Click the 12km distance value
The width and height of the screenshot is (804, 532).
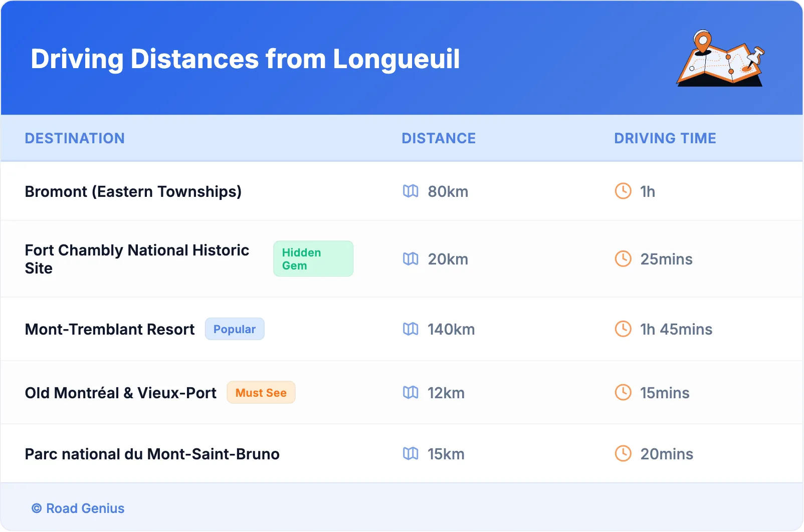click(x=446, y=393)
